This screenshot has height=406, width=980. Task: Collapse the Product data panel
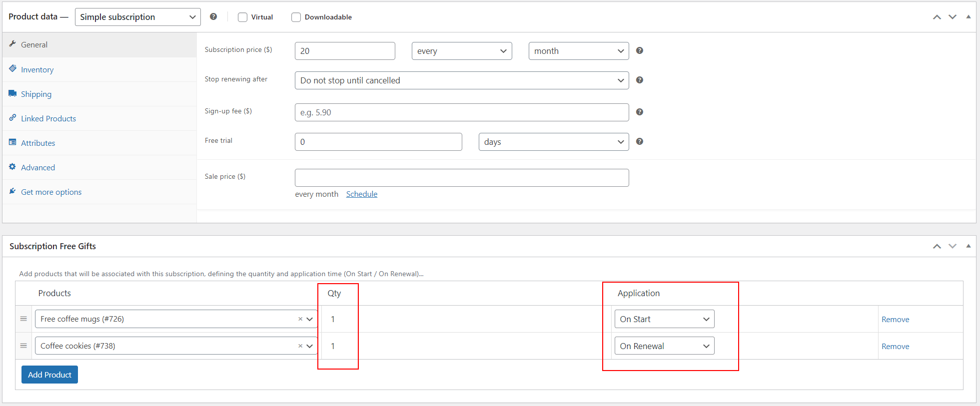click(969, 16)
